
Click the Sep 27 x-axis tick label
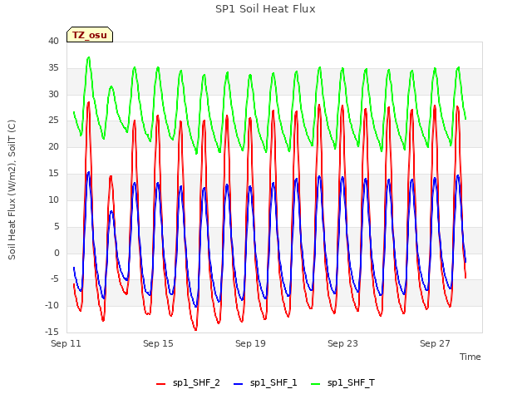point(435,343)
